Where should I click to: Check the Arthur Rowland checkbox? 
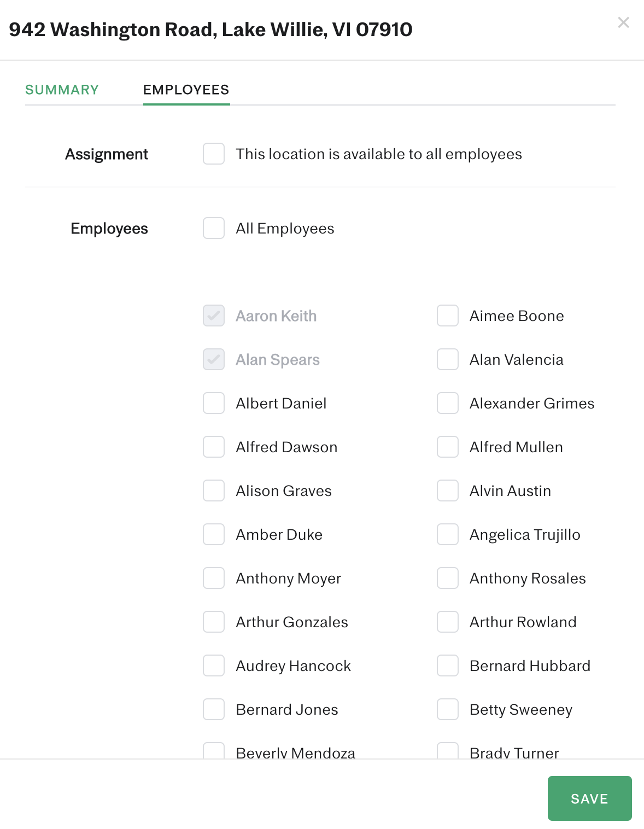(x=448, y=622)
